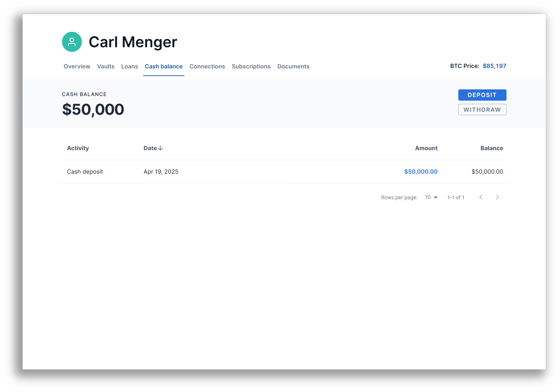This screenshot has width=560, height=392.
Task: Open the Subscriptions tab
Action: [x=251, y=66]
